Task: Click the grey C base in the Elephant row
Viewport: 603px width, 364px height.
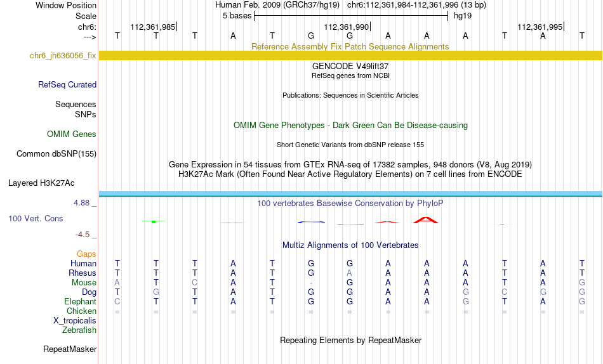Action: click(x=117, y=301)
